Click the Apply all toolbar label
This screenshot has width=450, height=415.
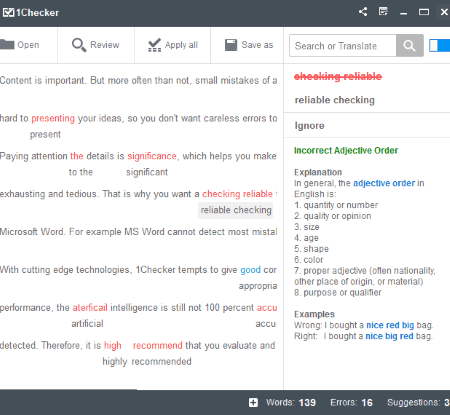click(181, 45)
